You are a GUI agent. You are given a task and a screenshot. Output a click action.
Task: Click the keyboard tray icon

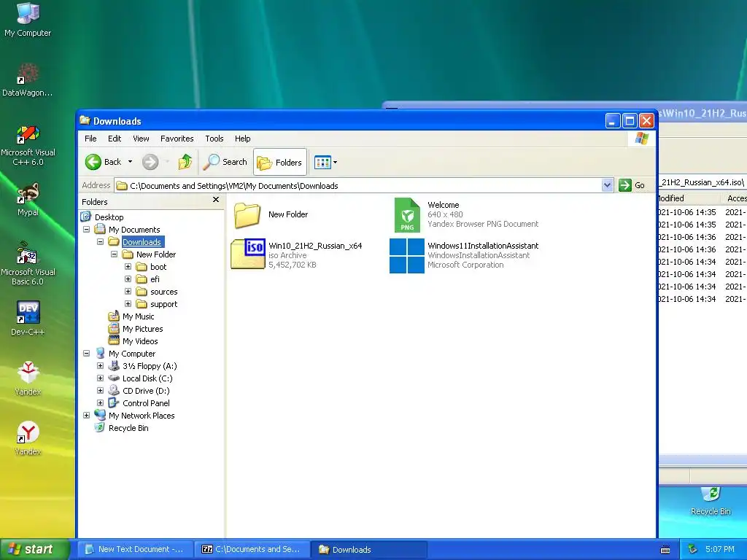pyautogui.click(x=665, y=550)
